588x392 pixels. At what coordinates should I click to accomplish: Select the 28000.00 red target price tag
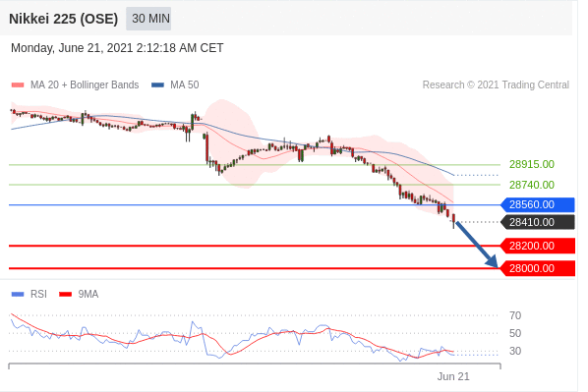coord(538,268)
